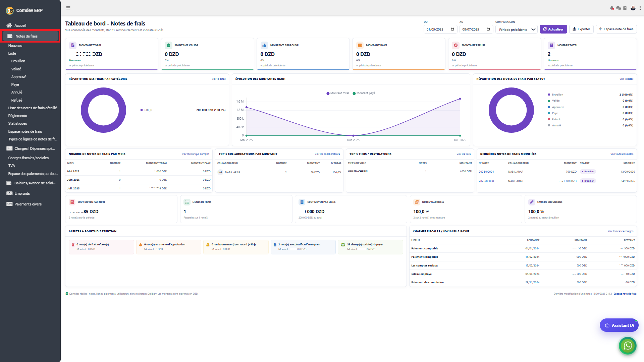
Task: Go to Statistiques in sidebar
Action: [17, 124]
